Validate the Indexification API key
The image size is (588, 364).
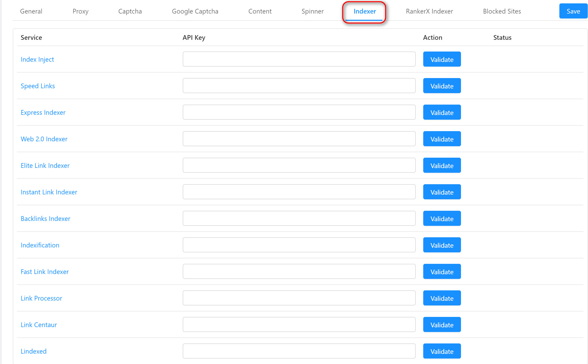tap(442, 245)
